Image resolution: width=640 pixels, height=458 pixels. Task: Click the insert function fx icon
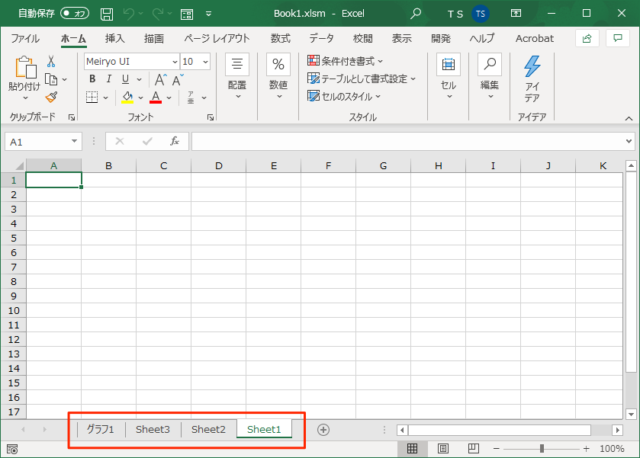tap(174, 142)
